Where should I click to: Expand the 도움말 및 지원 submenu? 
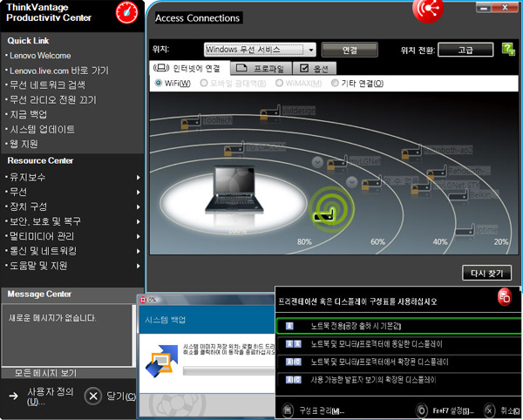[138, 266]
